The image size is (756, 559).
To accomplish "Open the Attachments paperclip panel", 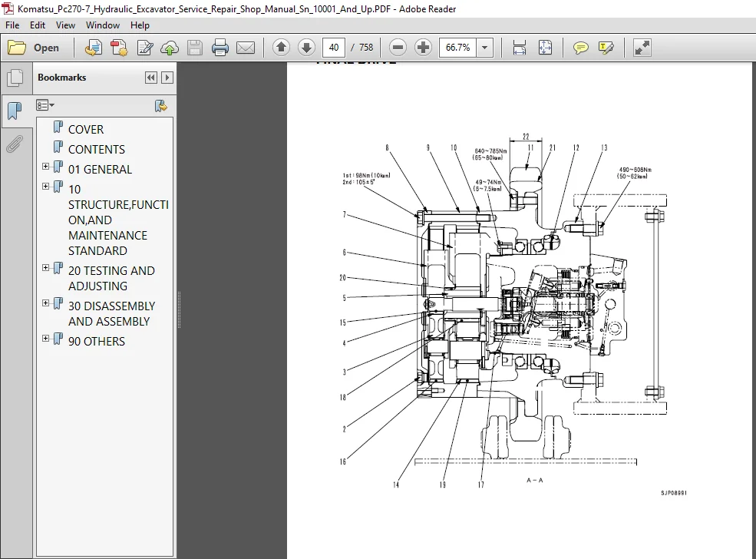I will tap(15, 144).
